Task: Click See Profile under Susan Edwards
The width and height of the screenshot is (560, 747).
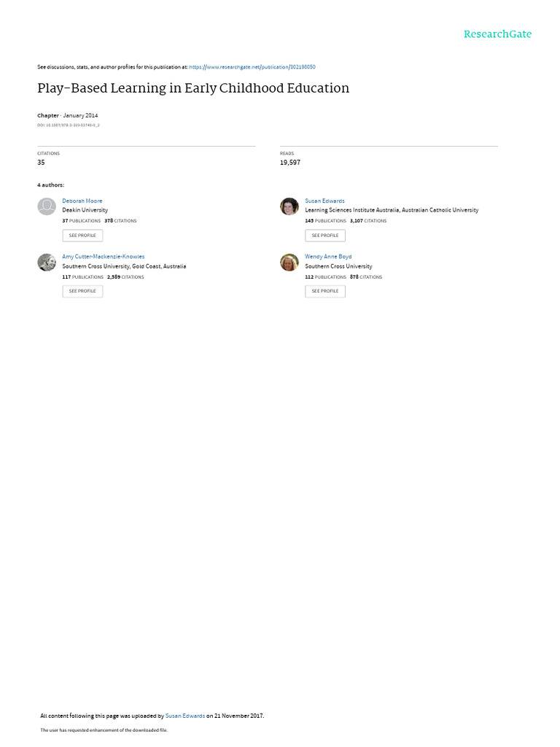Action: point(325,236)
